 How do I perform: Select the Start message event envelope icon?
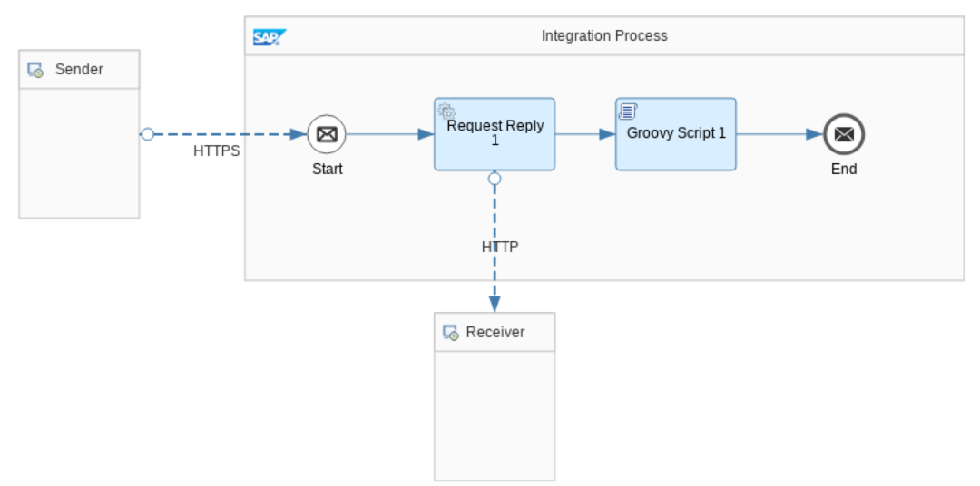tap(327, 134)
